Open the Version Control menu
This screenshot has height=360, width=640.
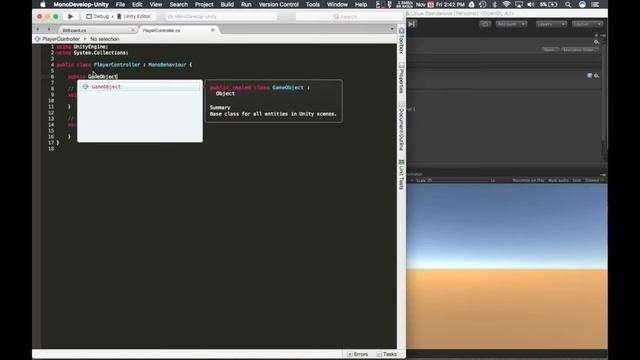click(x=278, y=4)
